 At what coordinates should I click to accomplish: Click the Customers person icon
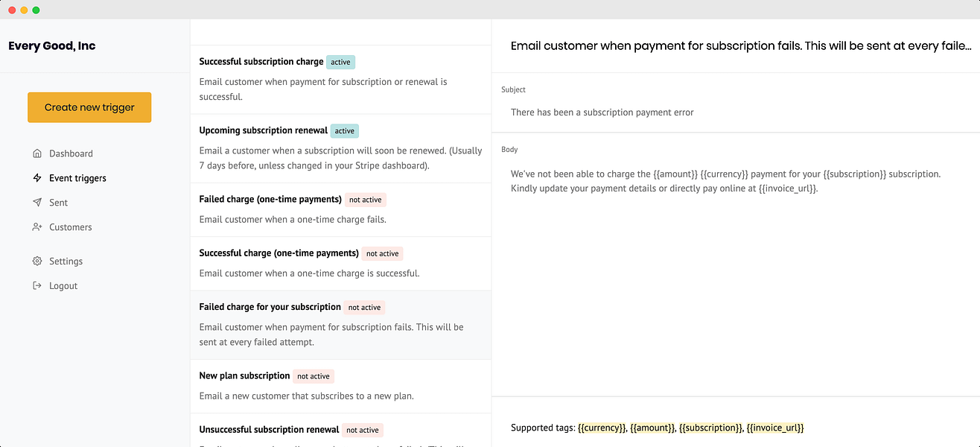click(x=37, y=227)
